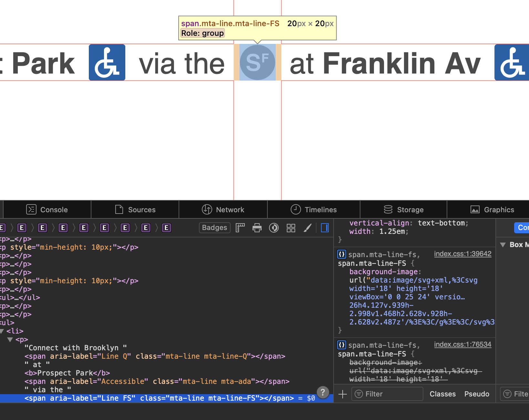Viewport: 529px width, 420px height.
Task: Click the Badges button
Action: click(214, 228)
